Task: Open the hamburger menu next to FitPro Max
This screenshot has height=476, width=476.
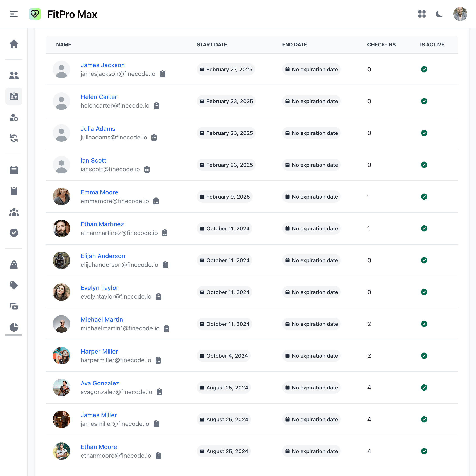Action: pos(14,14)
